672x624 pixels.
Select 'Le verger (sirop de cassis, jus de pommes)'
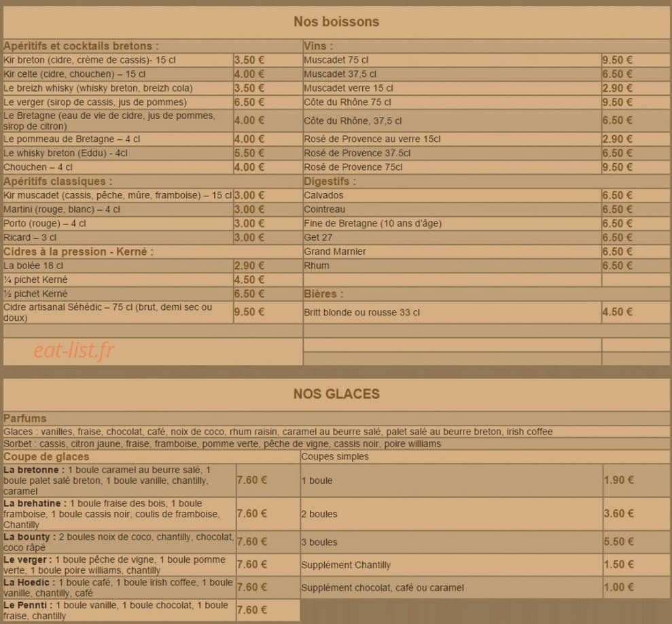[x=95, y=103]
